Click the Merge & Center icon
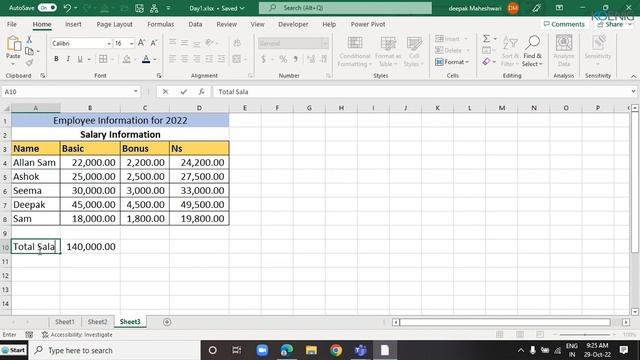Screen dimensions: 640x360 pos(237,59)
